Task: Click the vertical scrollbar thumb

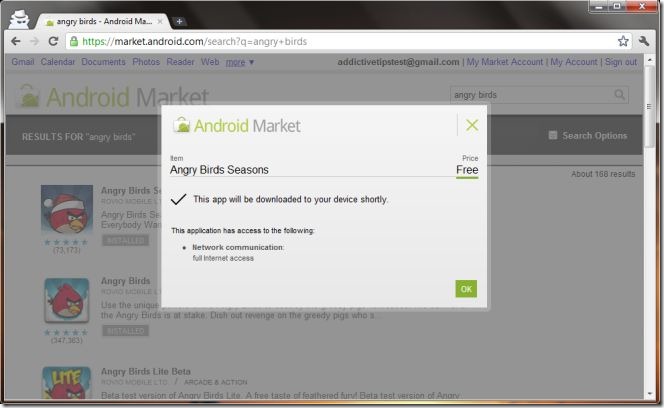Action: 649,106
